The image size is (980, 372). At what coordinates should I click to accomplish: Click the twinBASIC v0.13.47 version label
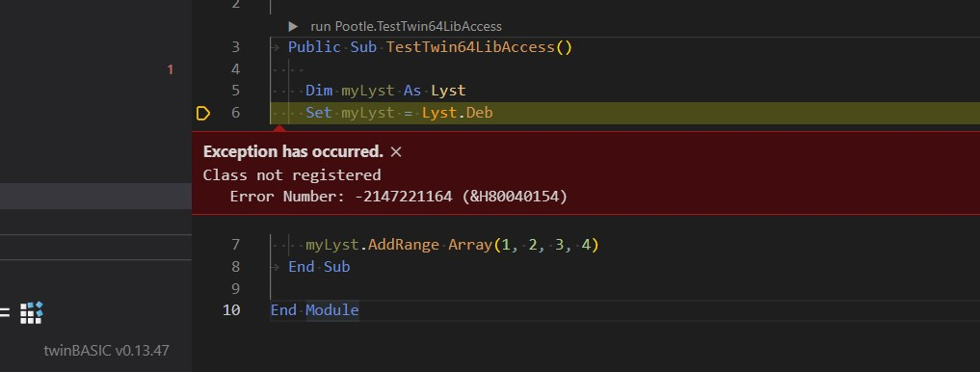(106, 350)
